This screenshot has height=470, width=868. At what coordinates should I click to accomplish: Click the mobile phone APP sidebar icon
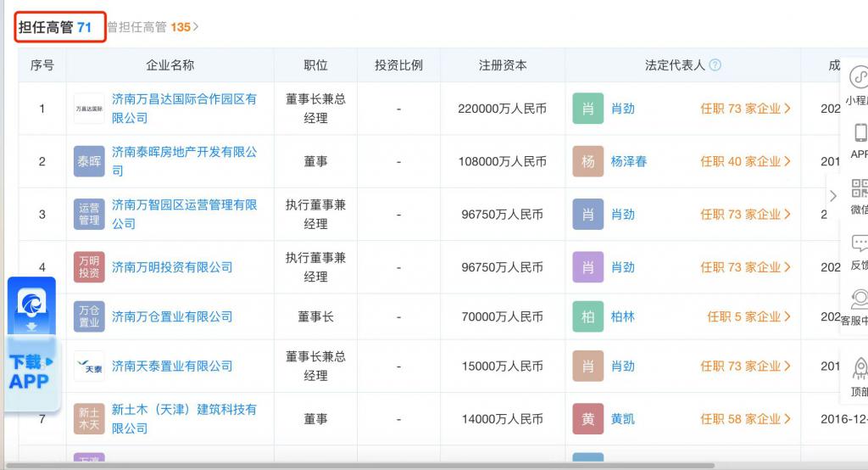(x=860, y=133)
